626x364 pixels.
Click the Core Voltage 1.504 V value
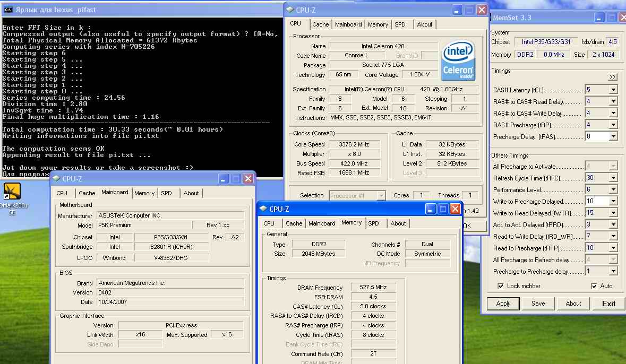coord(419,75)
